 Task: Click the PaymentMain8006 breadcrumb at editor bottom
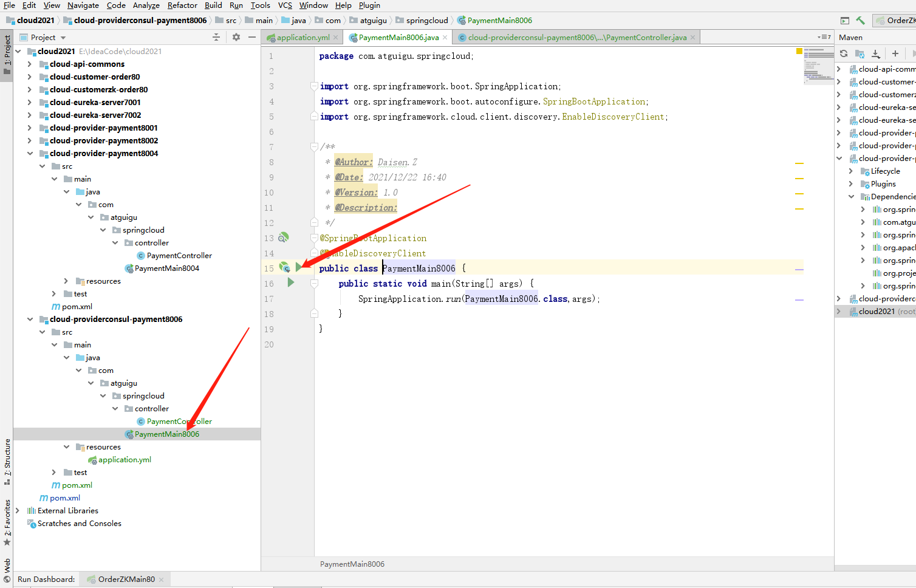point(352,564)
